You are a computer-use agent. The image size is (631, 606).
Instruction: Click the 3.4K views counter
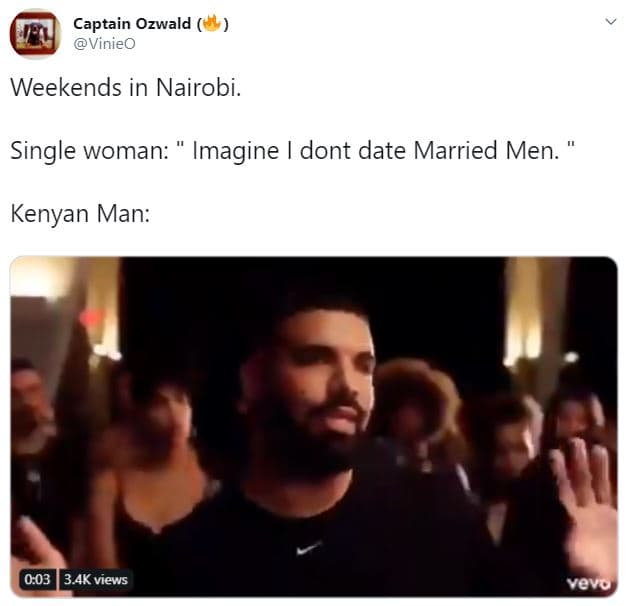point(96,579)
